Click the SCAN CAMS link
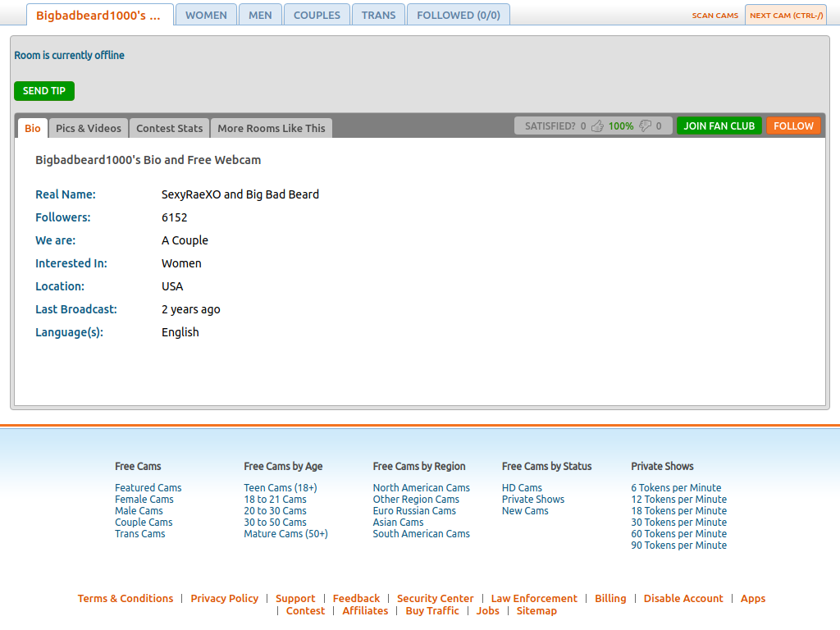Viewport: 840px width, 630px height. click(x=714, y=16)
